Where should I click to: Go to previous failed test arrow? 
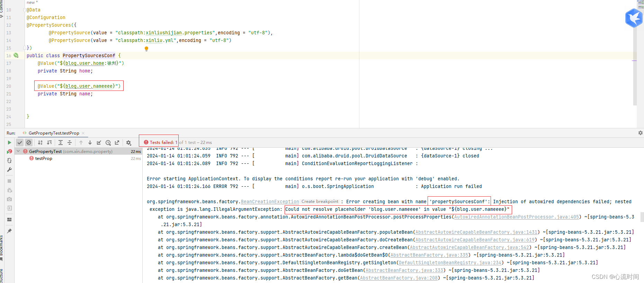pos(81,143)
